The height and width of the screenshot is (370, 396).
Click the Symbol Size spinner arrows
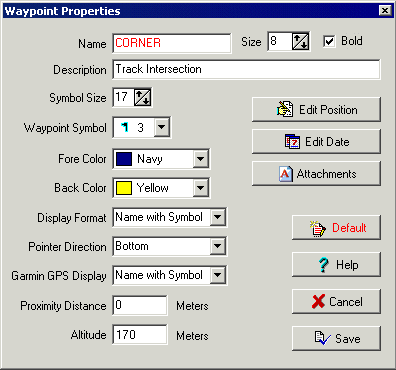[x=142, y=98]
